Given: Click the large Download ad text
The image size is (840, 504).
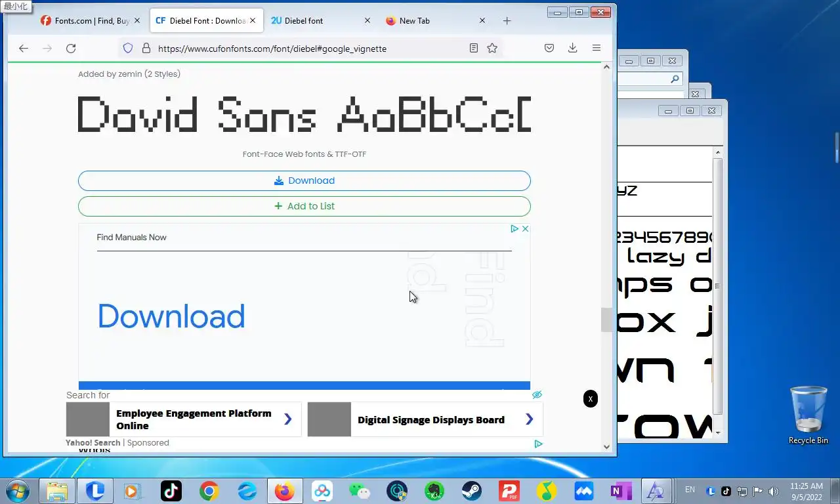Looking at the screenshot, I should [171, 316].
